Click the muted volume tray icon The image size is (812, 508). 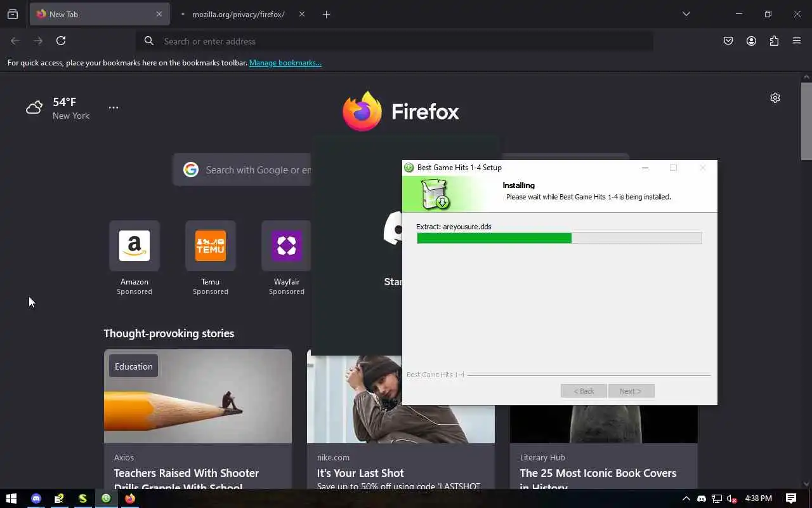point(732,498)
